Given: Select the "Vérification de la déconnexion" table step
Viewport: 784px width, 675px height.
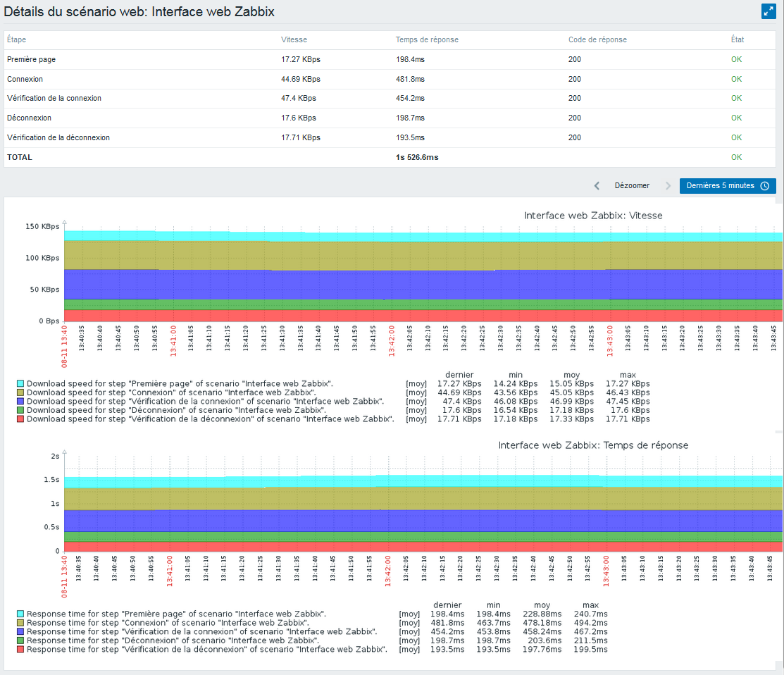Looking at the screenshot, I should (x=58, y=137).
